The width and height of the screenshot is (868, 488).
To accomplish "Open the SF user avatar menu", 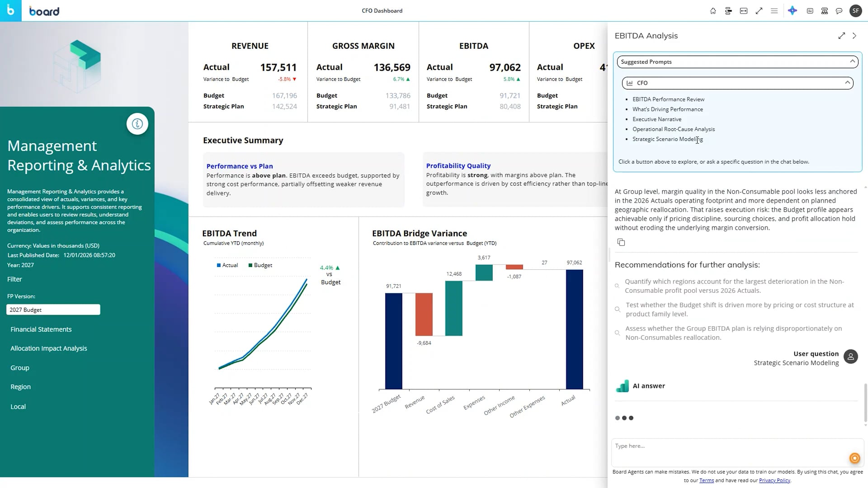I will click(x=856, y=11).
